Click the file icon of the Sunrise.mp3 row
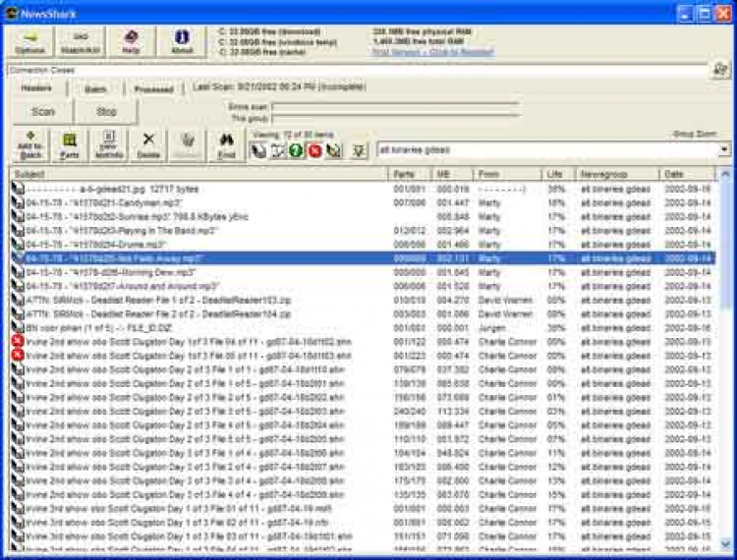The height and width of the screenshot is (560, 737). point(18,217)
